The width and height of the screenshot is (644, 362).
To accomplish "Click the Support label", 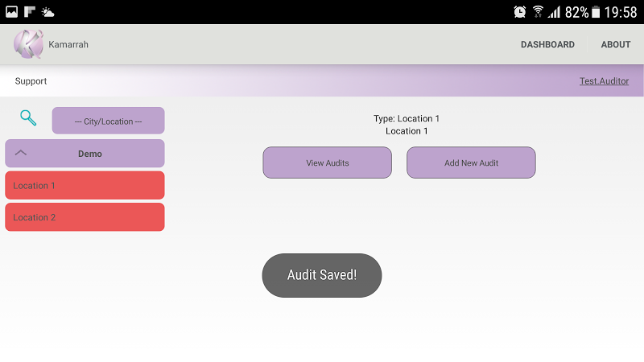I will [31, 81].
